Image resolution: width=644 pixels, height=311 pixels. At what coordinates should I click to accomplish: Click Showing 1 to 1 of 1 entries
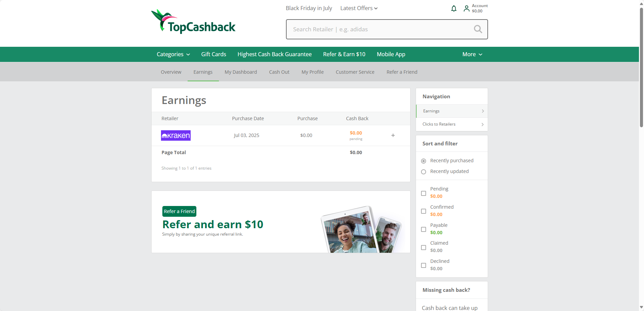(x=186, y=168)
